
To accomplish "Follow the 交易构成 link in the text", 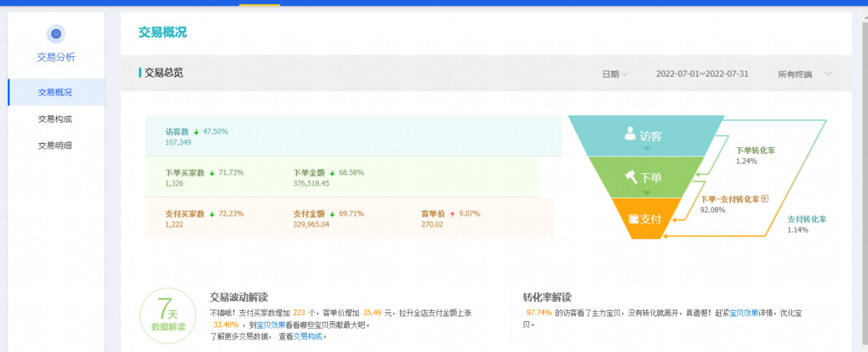I will [307, 336].
